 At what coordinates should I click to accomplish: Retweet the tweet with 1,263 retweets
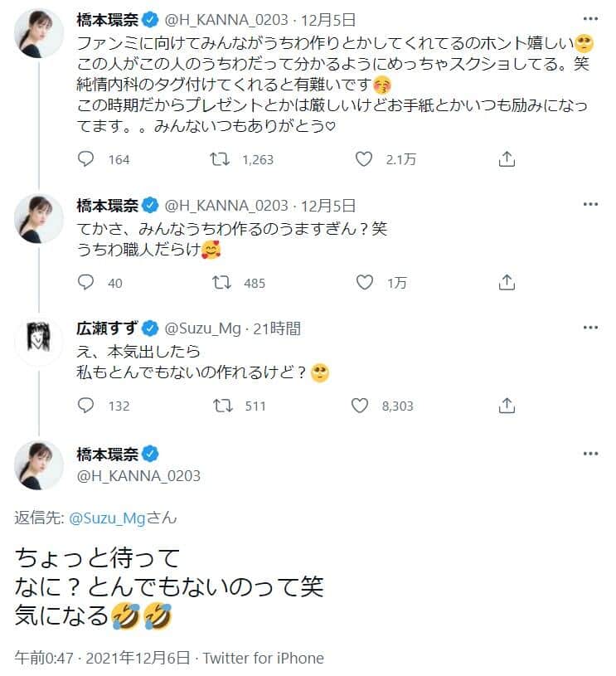click(221, 158)
